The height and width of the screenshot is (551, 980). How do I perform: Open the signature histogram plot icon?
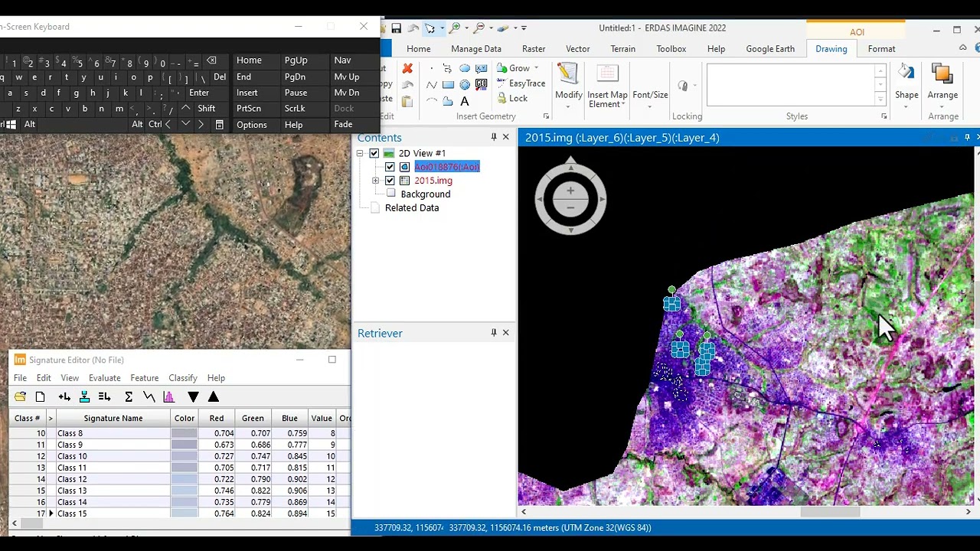pyautogui.click(x=168, y=396)
